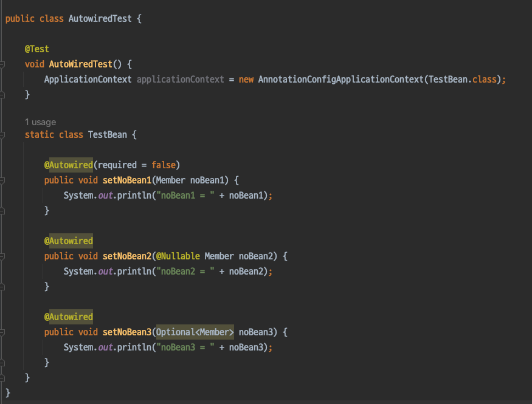532x404 pixels.
Task: Click the Member type in setNoBean1 parameters
Action: click(x=171, y=180)
